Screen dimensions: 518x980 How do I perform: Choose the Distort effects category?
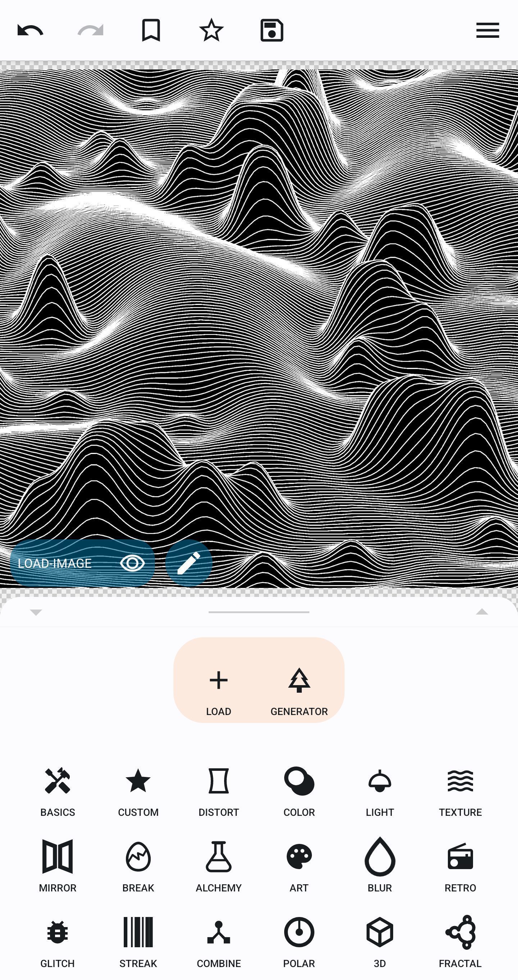click(218, 792)
